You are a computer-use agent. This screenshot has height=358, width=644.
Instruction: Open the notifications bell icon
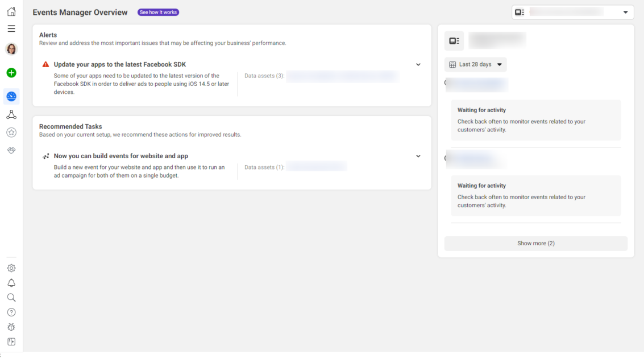click(x=11, y=283)
